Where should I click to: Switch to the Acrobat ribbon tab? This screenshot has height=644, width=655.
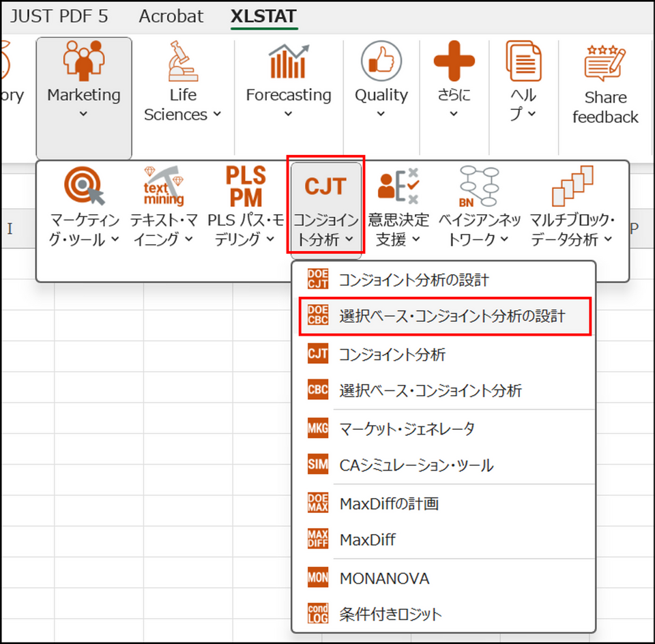(171, 16)
